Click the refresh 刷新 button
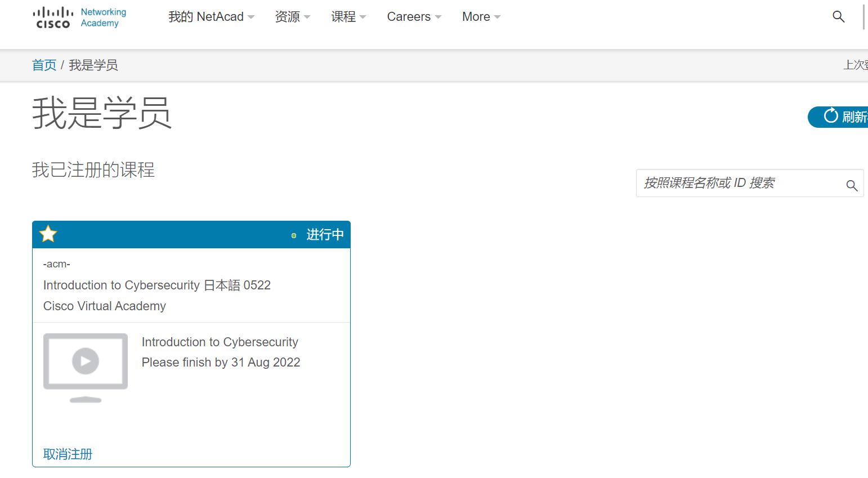 (838, 117)
